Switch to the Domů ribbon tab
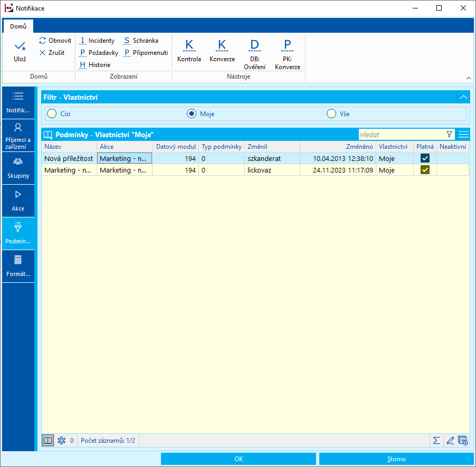Viewport: 476px width, 467px height. (x=18, y=26)
